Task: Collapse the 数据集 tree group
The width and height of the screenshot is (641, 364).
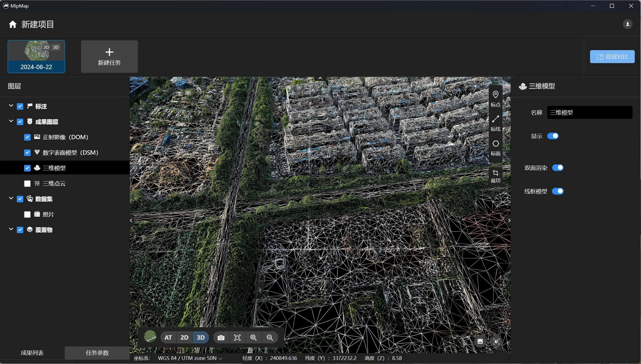Action: (x=11, y=199)
